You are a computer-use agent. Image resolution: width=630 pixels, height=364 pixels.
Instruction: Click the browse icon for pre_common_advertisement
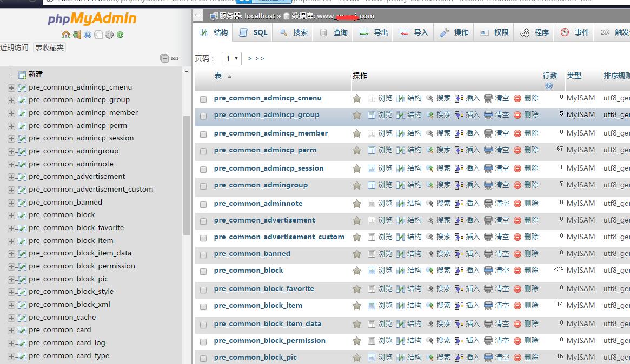tap(372, 220)
